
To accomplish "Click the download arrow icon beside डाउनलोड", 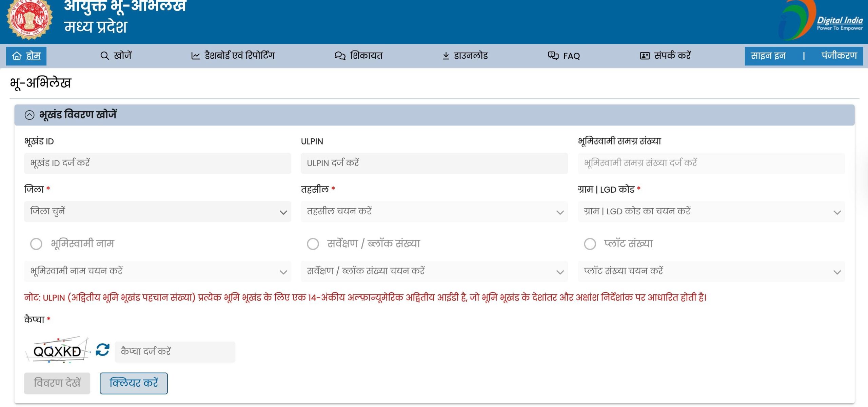I will [x=446, y=56].
